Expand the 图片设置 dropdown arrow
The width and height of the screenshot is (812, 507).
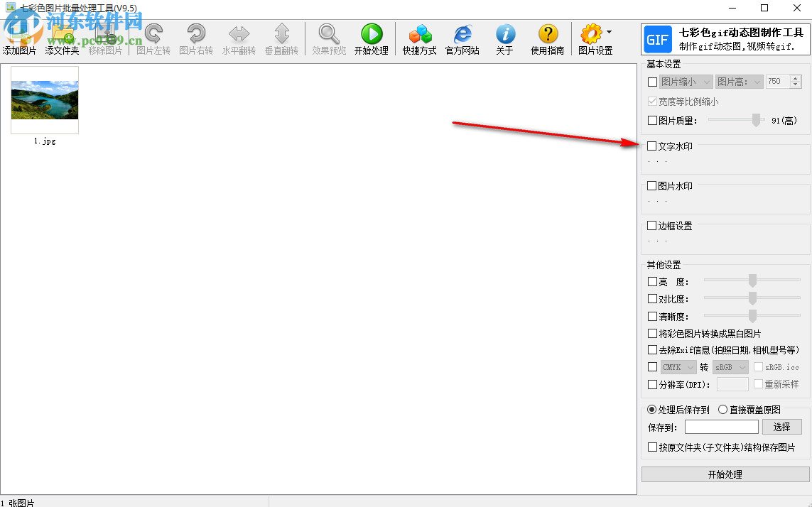pos(609,32)
